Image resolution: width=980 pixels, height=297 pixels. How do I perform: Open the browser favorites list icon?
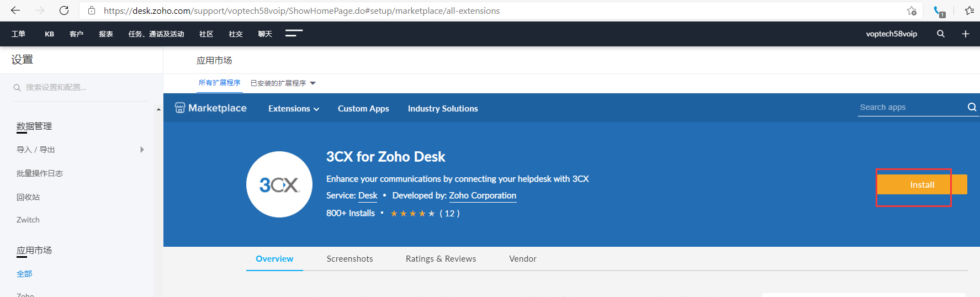(969, 10)
